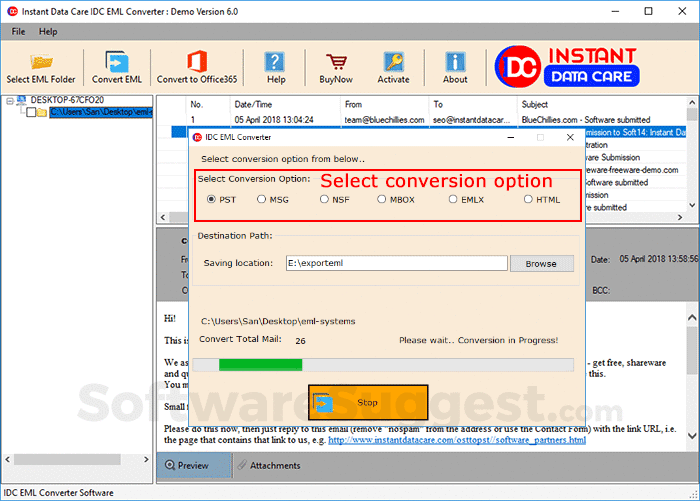
Task: Click the Subject column header
Action: [x=603, y=104]
